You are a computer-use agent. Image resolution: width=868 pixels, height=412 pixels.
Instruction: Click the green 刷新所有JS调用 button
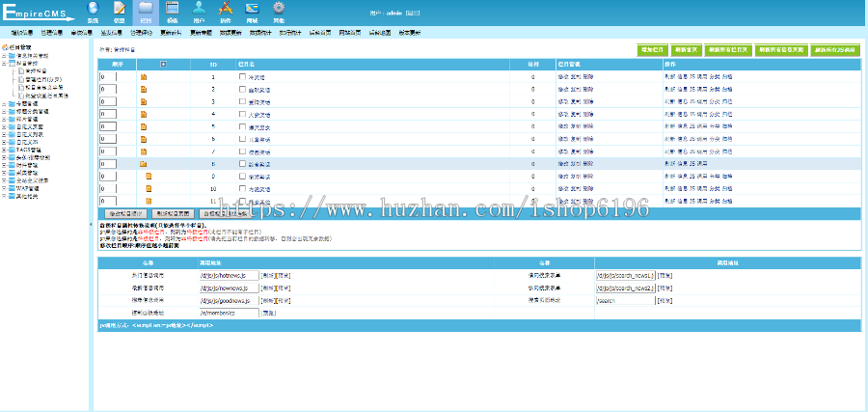pyautogui.click(x=835, y=50)
